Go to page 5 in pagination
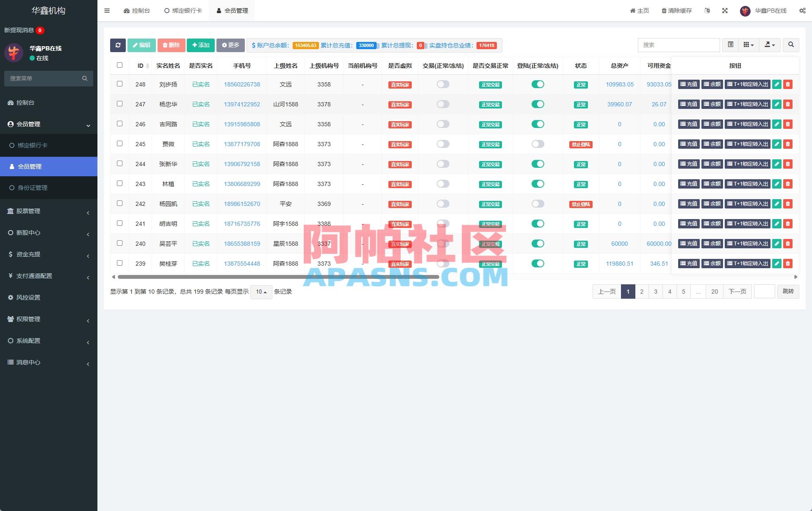This screenshot has width=812, height=511. (x=683, y=292)
